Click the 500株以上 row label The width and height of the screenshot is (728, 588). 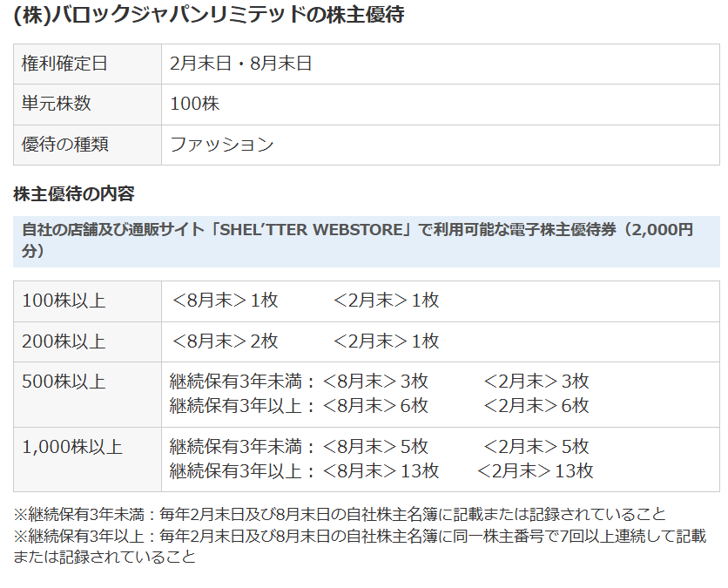click(x=64, y=382)
